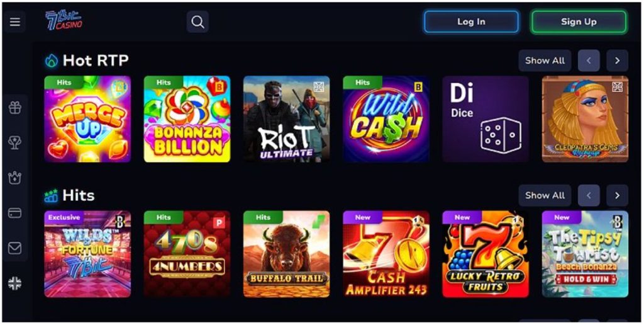Open the Riot Ultimate game thumbnail

(286, 119)
